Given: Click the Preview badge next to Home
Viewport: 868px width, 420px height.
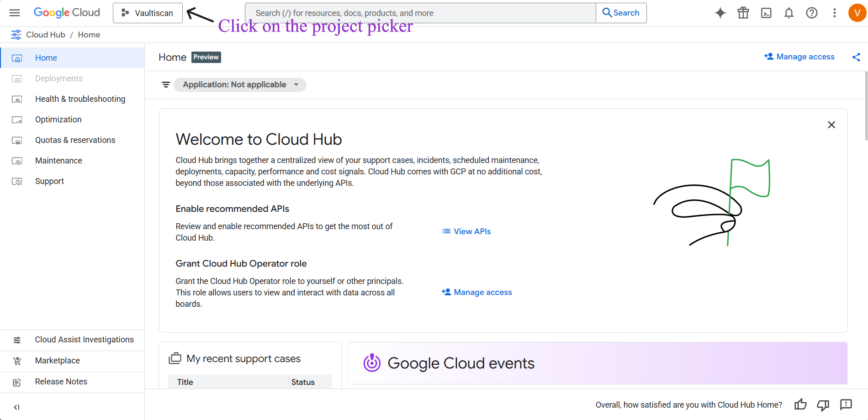Looking at the screenshot, I should (x=206, y=57).
